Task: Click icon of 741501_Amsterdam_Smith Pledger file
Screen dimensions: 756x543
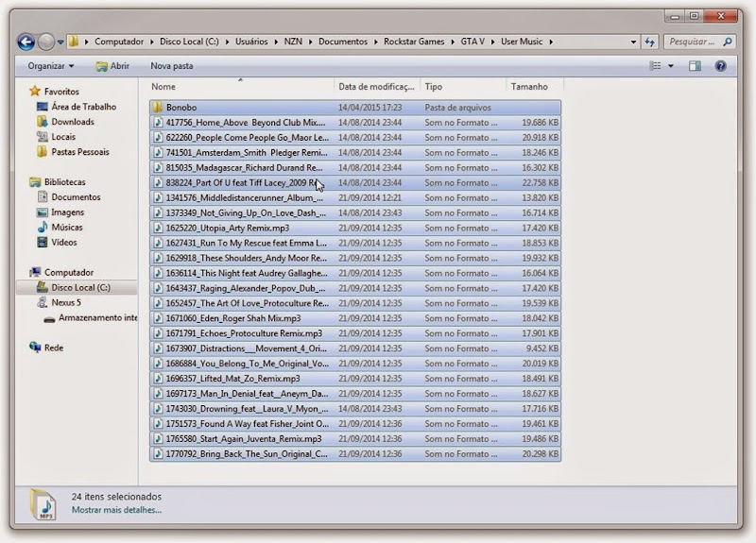Action: click(158, 152)
